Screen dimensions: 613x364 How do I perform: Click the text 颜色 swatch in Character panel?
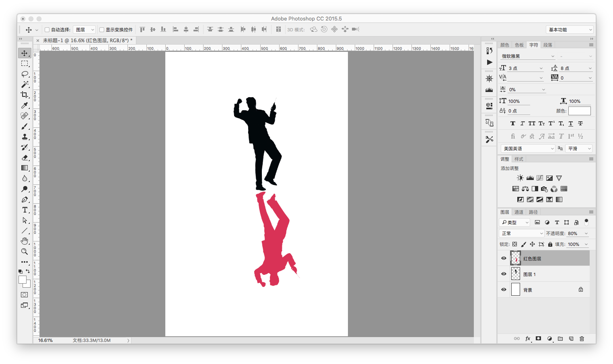click(x=579, y=111)
